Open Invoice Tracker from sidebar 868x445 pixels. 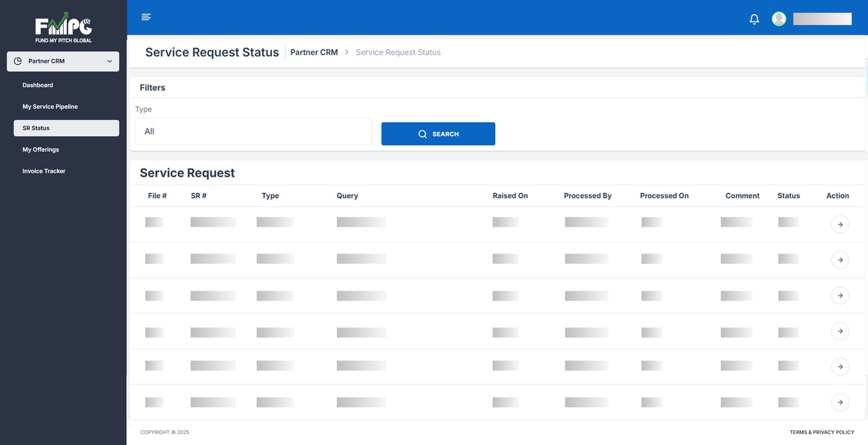[x=44, y=171]
